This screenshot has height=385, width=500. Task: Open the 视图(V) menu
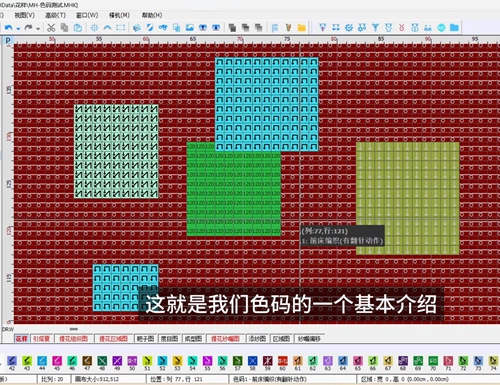(x=24, y=15)
